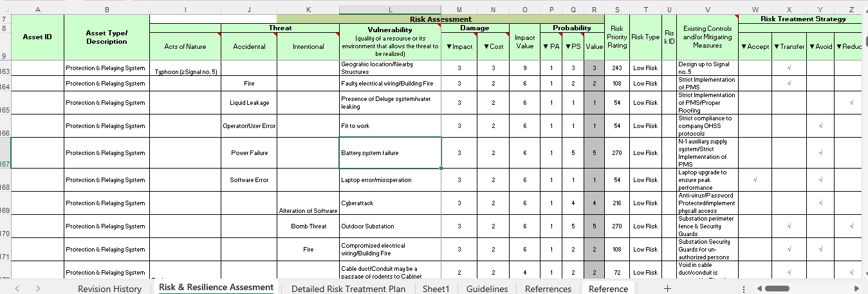Click the Existing Controls header cell
Viewport: 868px width, 294px height.
707,37
